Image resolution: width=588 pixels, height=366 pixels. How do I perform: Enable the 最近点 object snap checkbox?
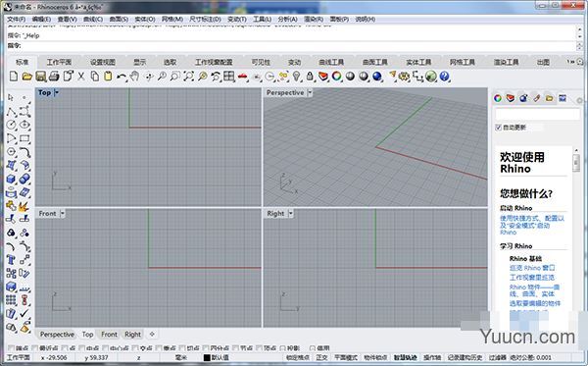[x=35, y=348]
